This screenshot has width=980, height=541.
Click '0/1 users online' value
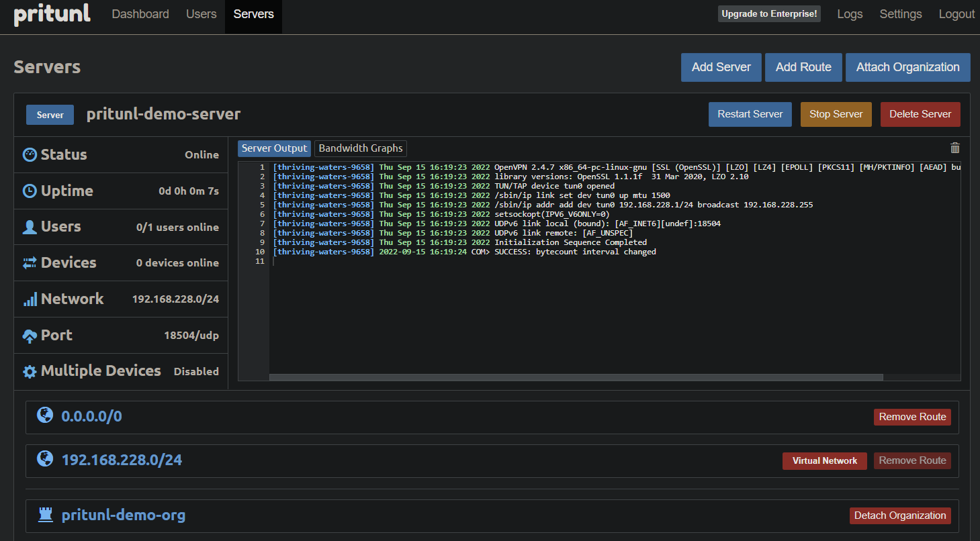point(177,228)
